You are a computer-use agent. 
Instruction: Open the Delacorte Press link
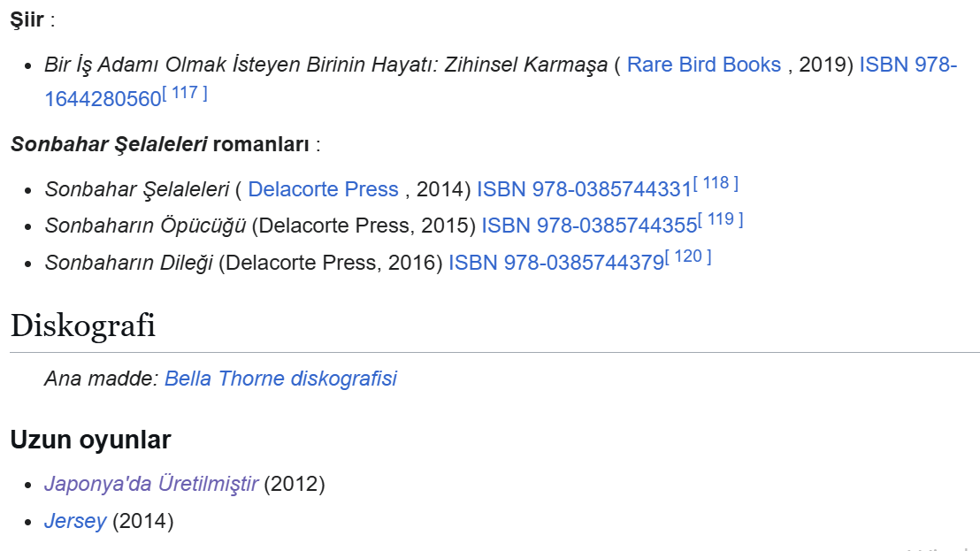(x=323, y=189)
